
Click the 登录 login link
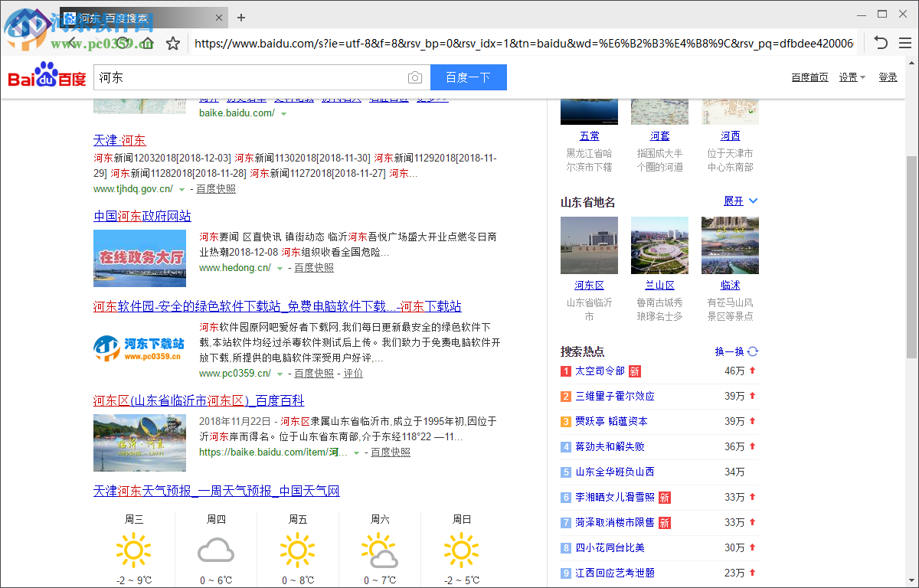click(888, 77)
